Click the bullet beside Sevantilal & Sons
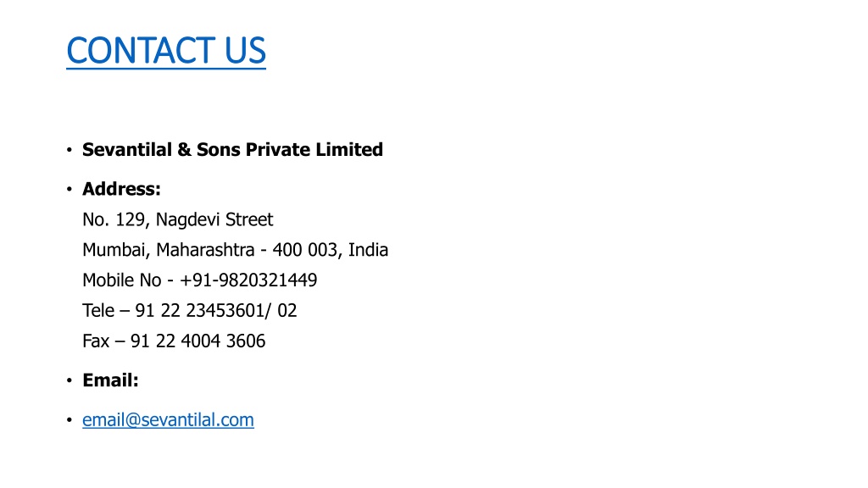This screenshot has width=868, height=488. 70,149
